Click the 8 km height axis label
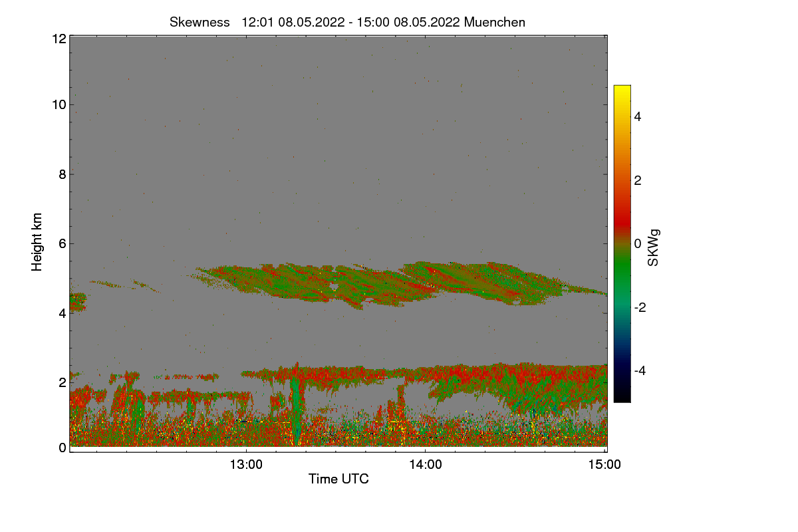Screen dimensions: 798x532 [x=63, y=174]
